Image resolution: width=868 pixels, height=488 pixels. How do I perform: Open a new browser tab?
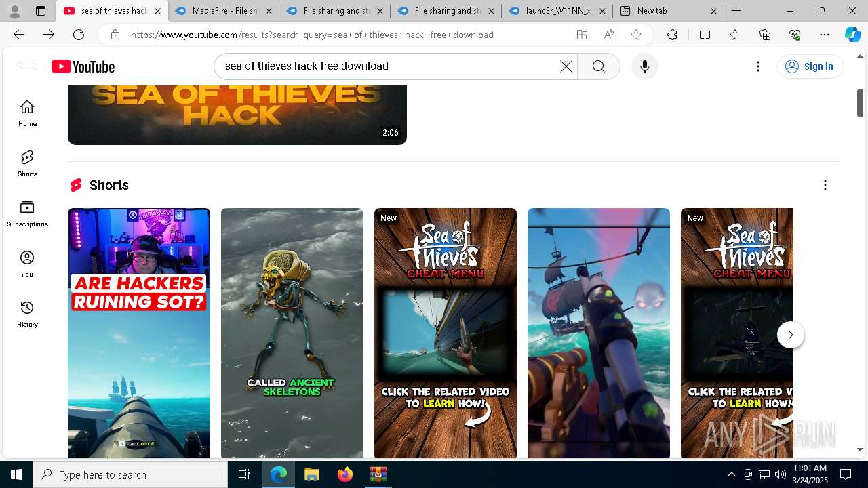click(736, 11)
